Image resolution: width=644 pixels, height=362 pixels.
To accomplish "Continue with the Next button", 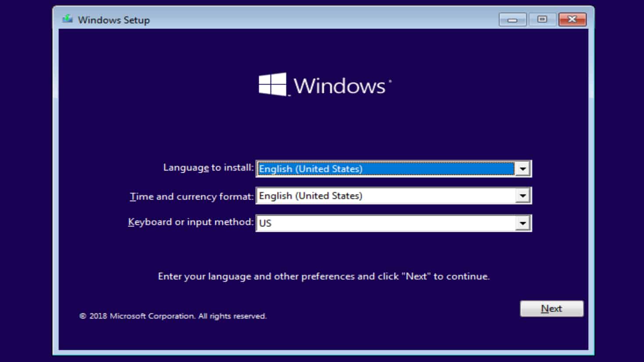I will (x=551, y=309).
